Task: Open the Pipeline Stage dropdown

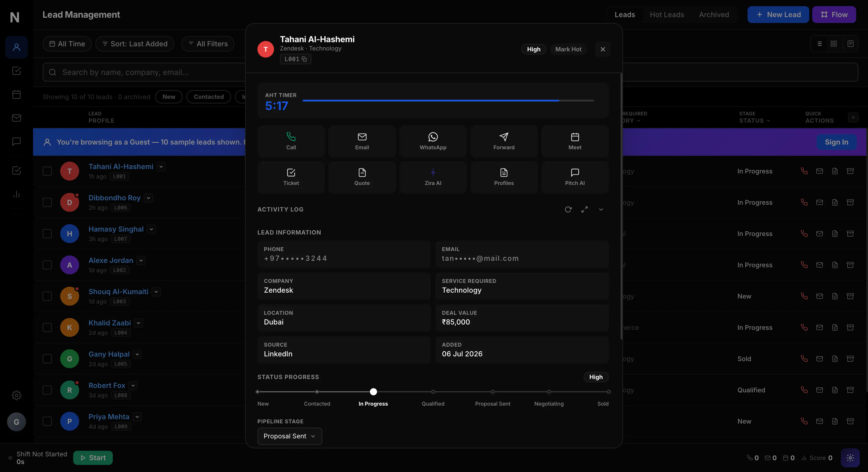Action: [289, 436]
